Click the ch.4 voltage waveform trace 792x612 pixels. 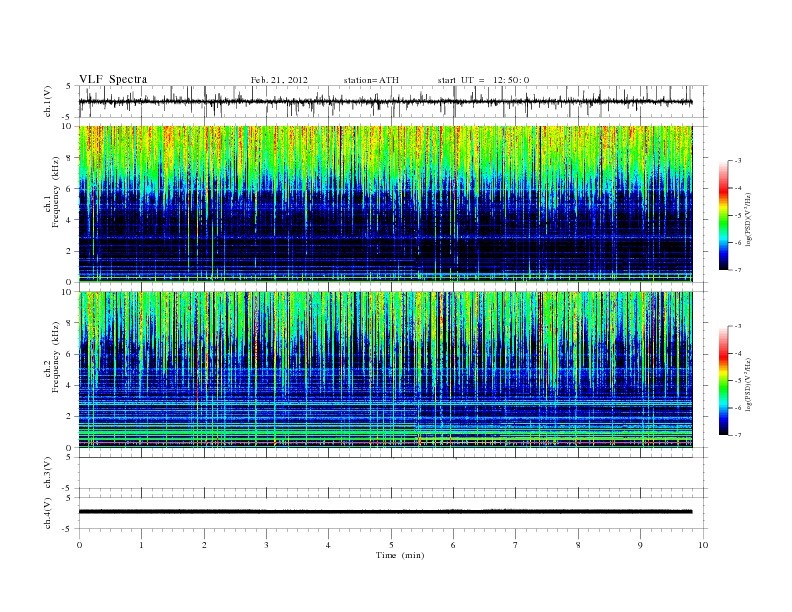385,512
